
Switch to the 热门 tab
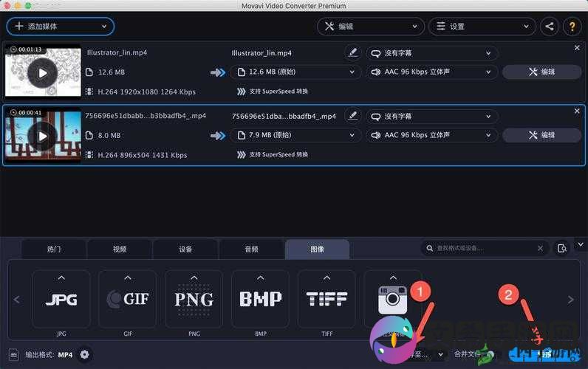[54, 249]
